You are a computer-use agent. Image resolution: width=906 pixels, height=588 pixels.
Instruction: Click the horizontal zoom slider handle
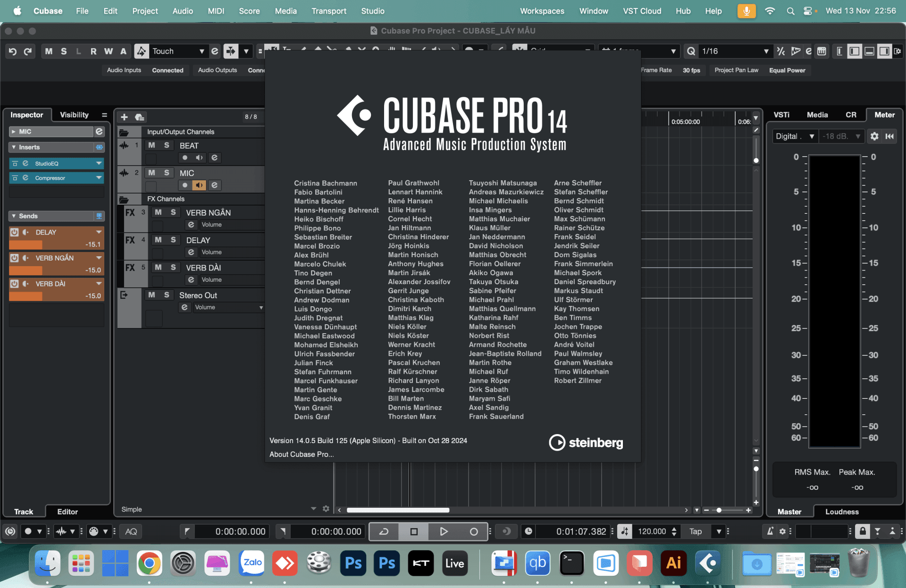[719, 510]
